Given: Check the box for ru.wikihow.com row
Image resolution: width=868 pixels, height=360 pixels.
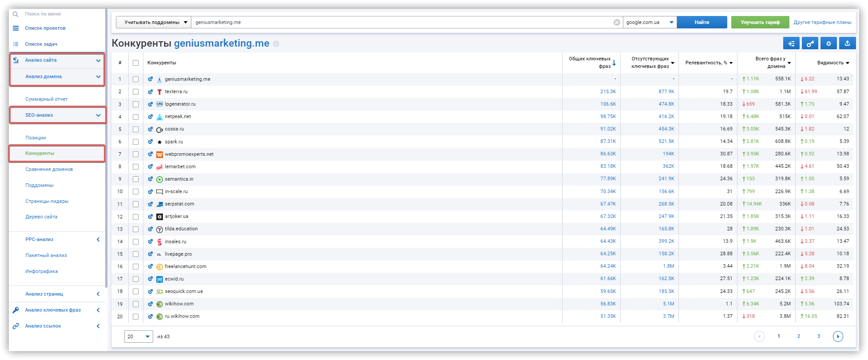Looking at the screenshot, I should (135, 316).
